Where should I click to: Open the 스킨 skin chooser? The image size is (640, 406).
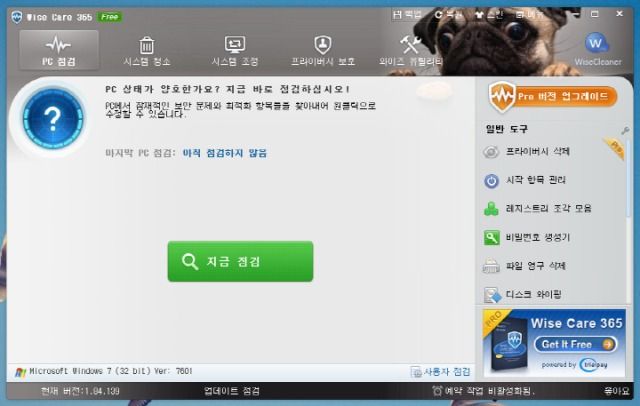489,15
